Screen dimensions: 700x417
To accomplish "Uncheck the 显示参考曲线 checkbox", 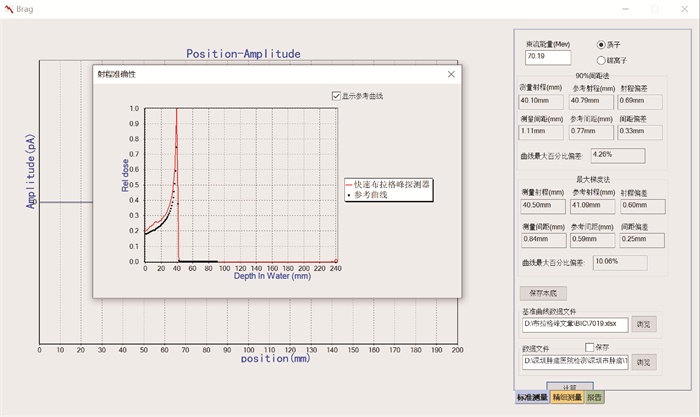I will pyautogui.click(x=336, y=96).
